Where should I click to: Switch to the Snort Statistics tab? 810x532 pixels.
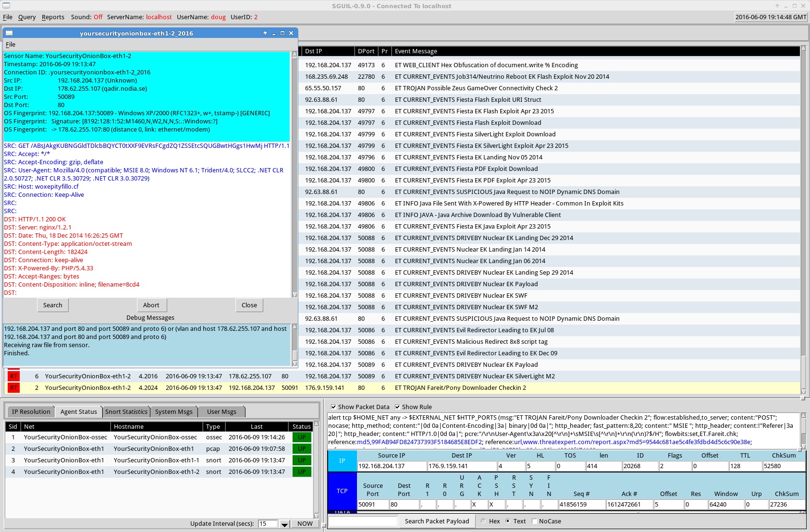click(x=126, y=411)
